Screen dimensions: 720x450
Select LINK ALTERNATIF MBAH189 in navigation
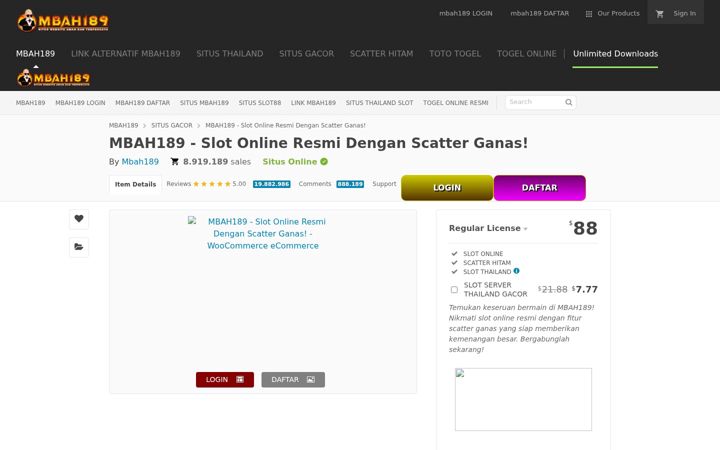point(125,54)
